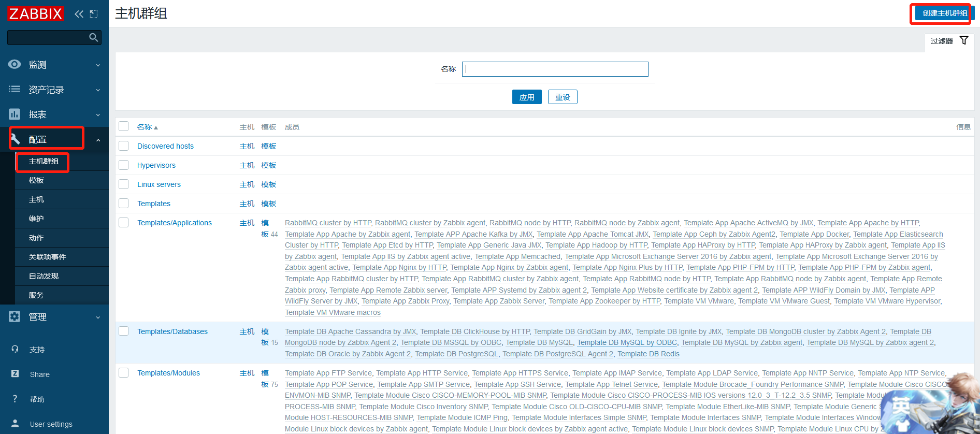Click the 支持 headset icon
Screen dimensions: 980x434
(x=15, y=350)
